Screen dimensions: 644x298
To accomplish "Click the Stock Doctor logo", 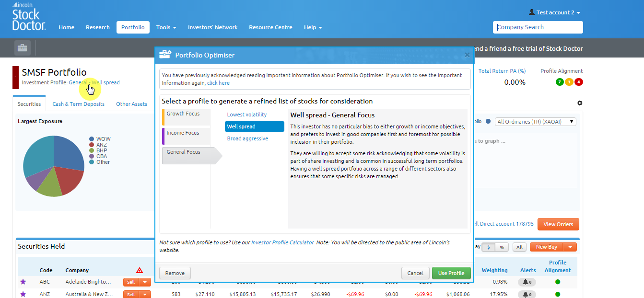I will click(29, 19).
